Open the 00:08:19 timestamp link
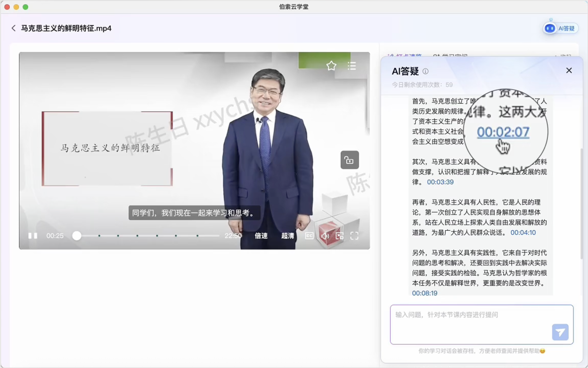The width and height of the screenshot is (588, 368). point(424,293)
